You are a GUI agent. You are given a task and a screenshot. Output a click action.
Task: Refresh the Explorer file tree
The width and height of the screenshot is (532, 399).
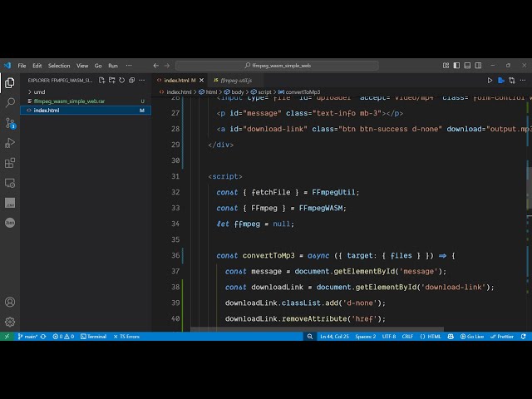[122, 81]
